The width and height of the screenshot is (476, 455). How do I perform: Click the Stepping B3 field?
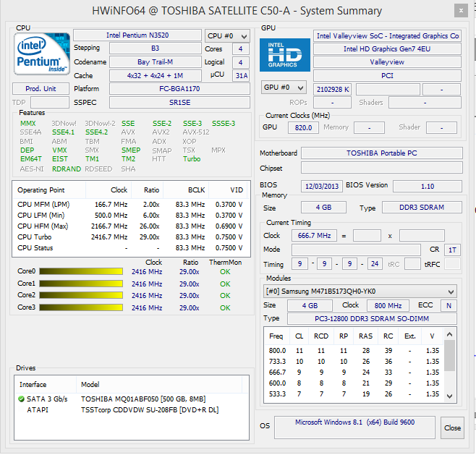click(155, 48)
